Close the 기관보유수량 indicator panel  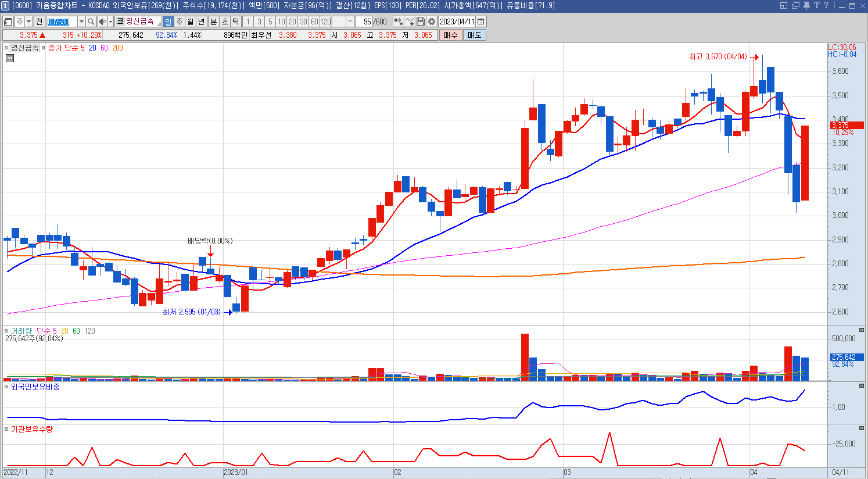[x=862, y=428]
